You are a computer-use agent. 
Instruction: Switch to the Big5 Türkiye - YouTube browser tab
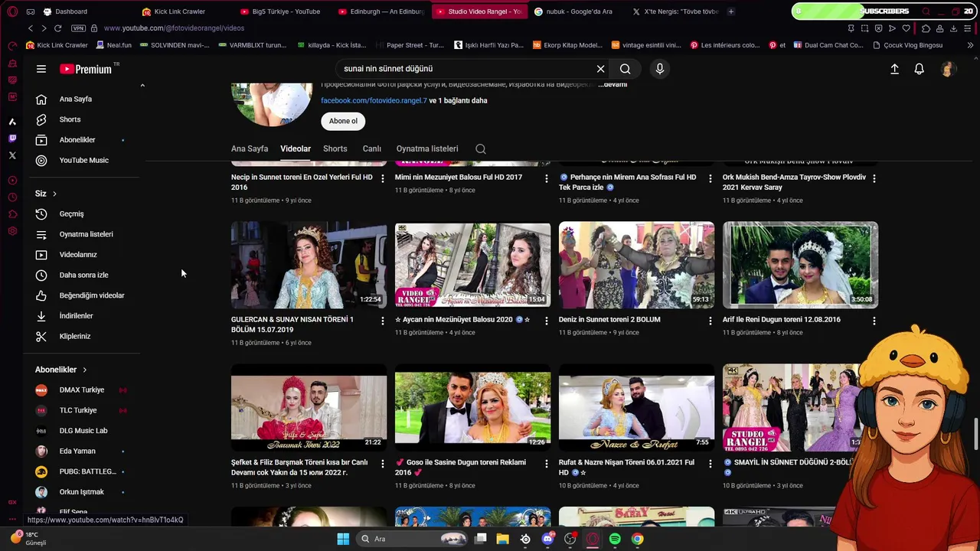point(280,11)
